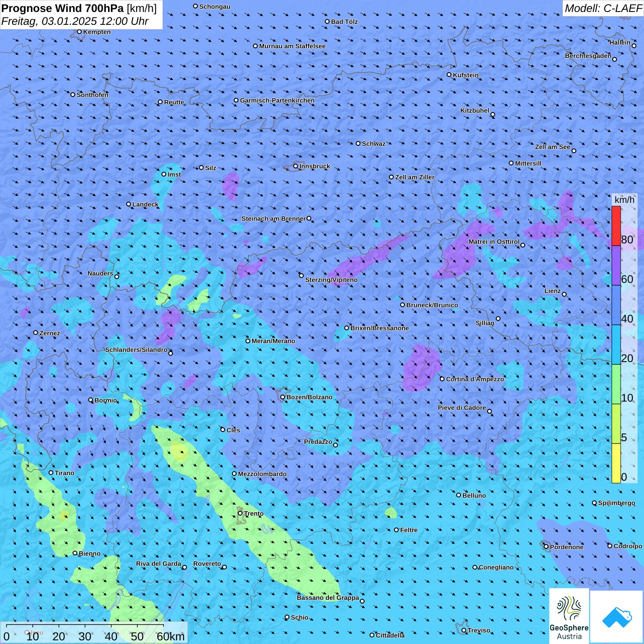The height and width of the screenshot is (644, 644).
Task: Click the Tirano location dot
Action: point(51,472)
